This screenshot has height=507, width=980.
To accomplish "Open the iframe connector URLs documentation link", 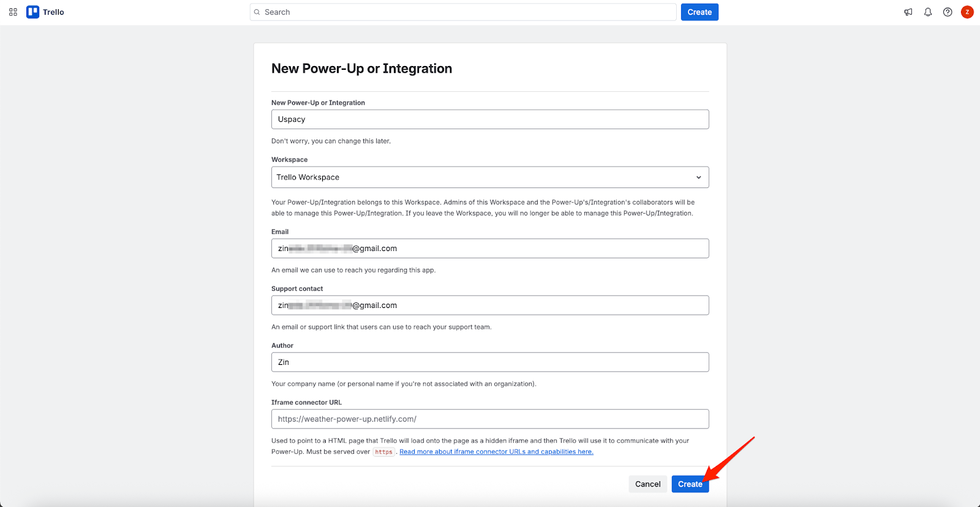I will (x=496, y=452).
